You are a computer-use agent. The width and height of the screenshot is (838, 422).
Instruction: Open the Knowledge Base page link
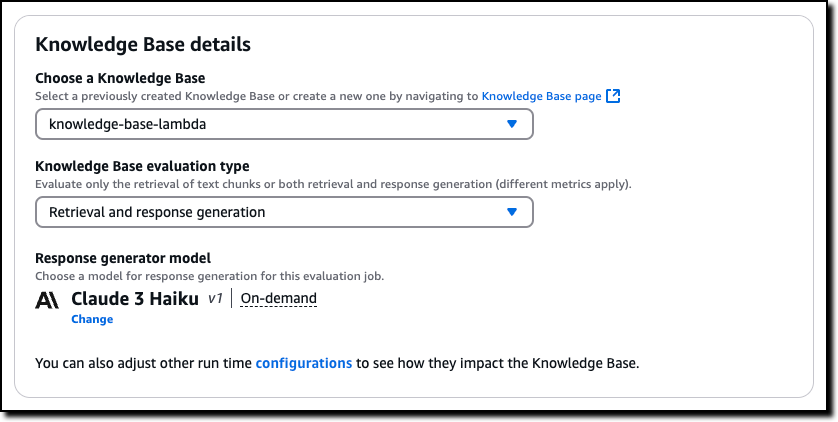click(541, 96)
